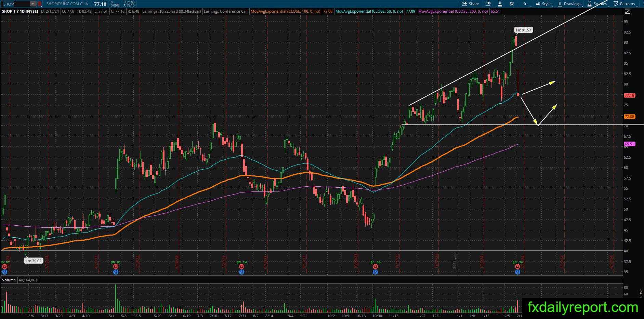Click the B: 79.00 bid quote
Screen dimensions: 644x319
coord(129,2)
